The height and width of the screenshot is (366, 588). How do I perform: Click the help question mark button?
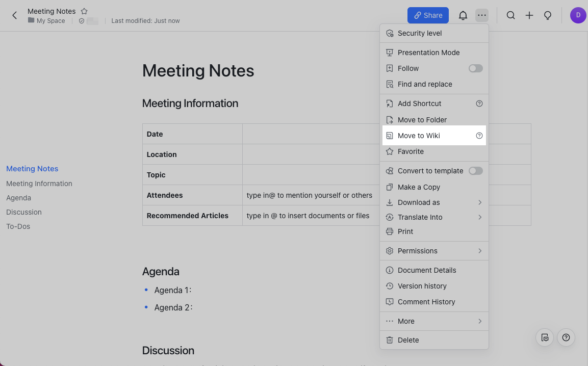tap(566, 337)
